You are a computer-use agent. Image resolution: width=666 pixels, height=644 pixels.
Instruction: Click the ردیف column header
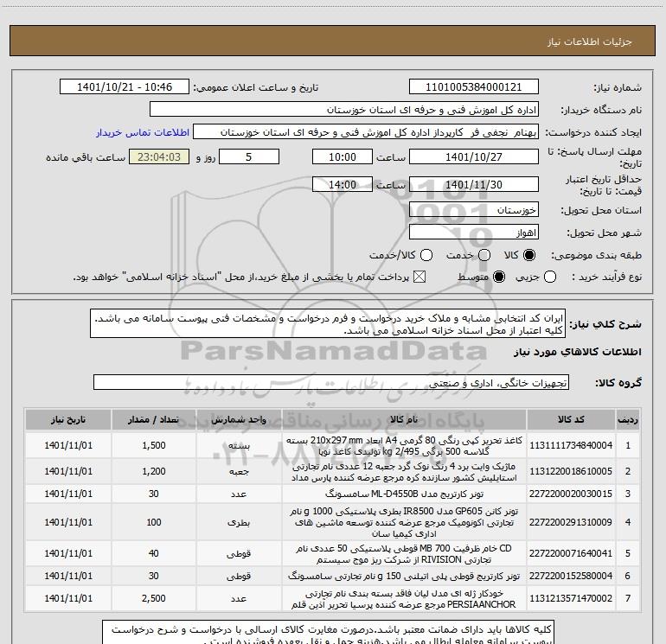click(628, 420)
